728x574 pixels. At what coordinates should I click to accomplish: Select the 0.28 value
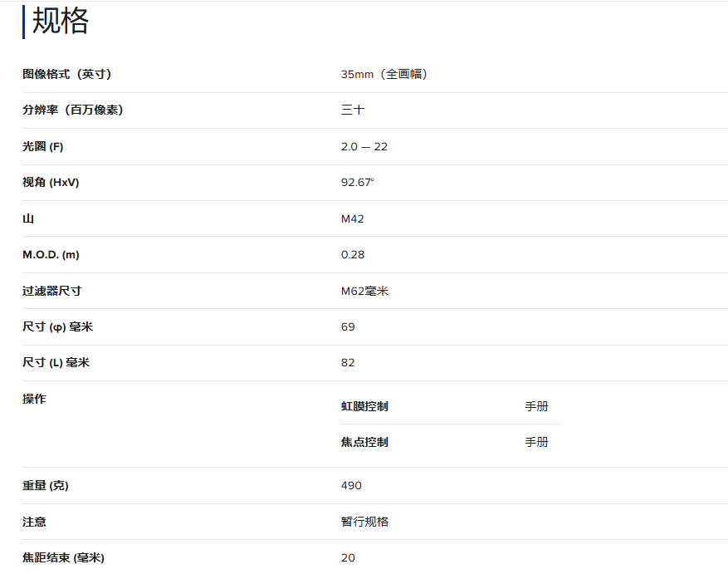pos(352,255)
